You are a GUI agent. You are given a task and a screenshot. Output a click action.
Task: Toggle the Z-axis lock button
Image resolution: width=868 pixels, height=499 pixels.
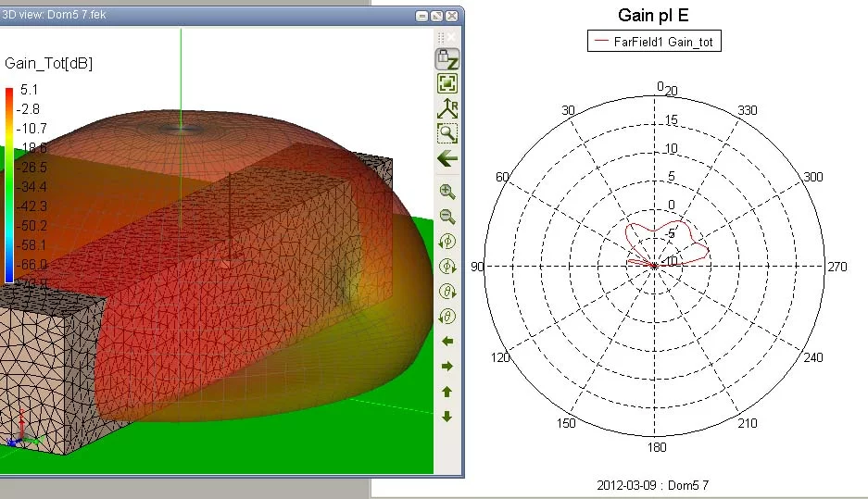(x=447, y=59)
